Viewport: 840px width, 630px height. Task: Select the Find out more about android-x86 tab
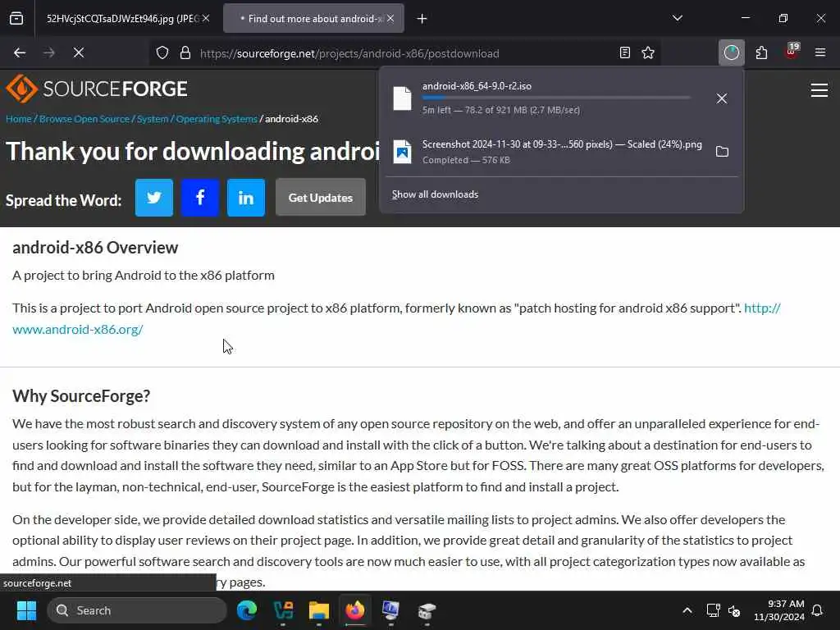pyautogui.click(x=312, y=19)
